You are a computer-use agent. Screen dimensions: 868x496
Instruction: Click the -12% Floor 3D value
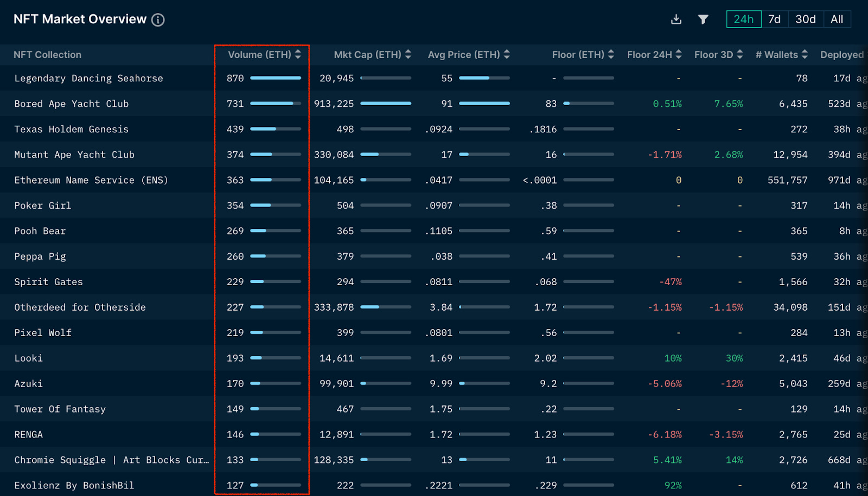click(x=732, y=384)
